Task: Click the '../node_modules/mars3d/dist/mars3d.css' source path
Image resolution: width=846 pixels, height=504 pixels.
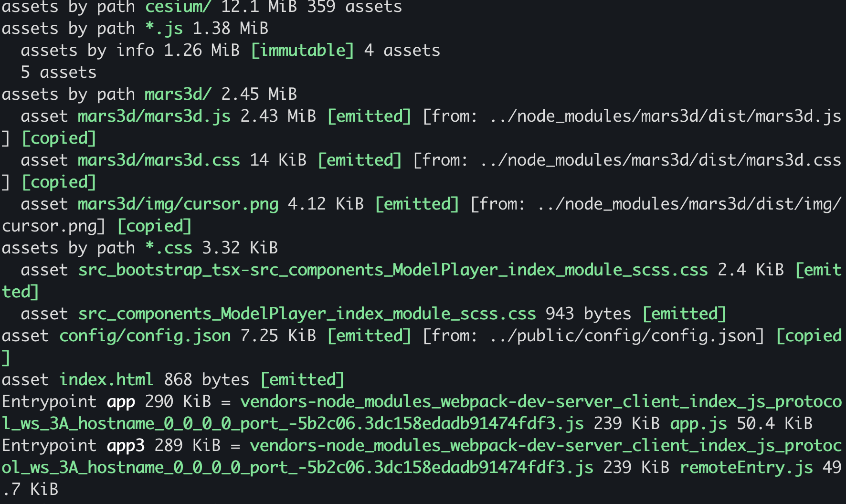Action: pyautogui.click(x=660, y=160)
